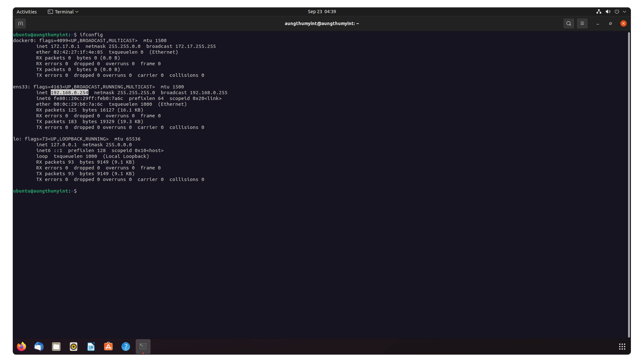Open the Activities overview
Screen dimensions: 644x362
[x=26, y=12]
